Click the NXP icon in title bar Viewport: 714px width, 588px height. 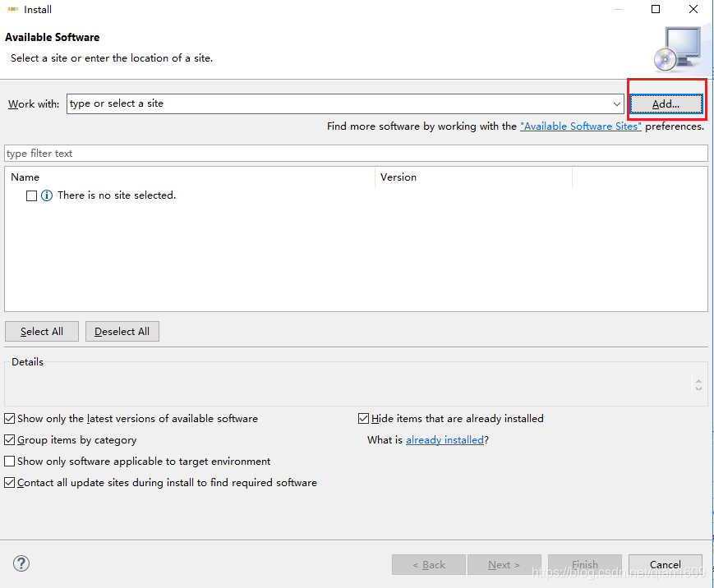(x=12, y=10)
